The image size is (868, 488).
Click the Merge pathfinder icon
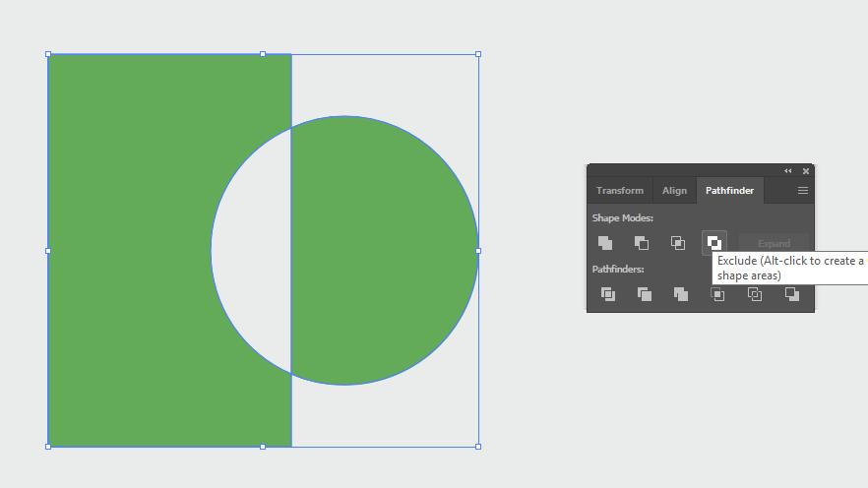coord(681,294)
